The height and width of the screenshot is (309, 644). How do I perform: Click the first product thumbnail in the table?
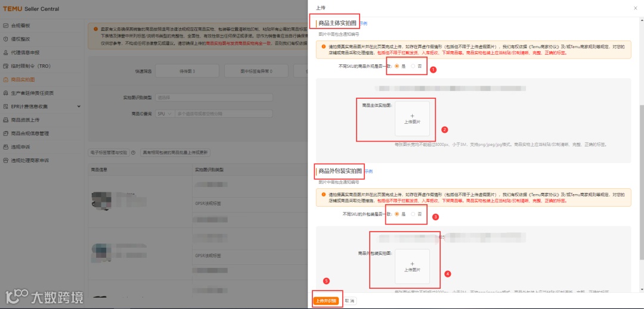pos(101,201)
